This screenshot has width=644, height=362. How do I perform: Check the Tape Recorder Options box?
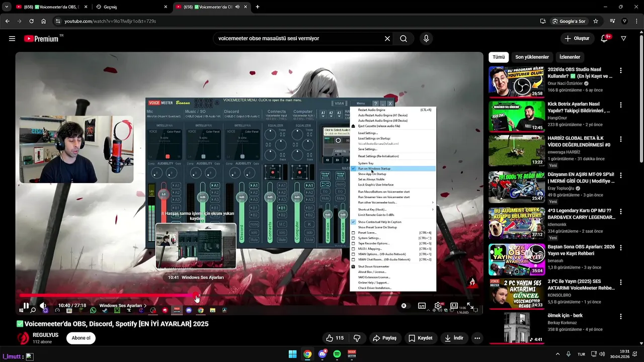pos(353,243)
